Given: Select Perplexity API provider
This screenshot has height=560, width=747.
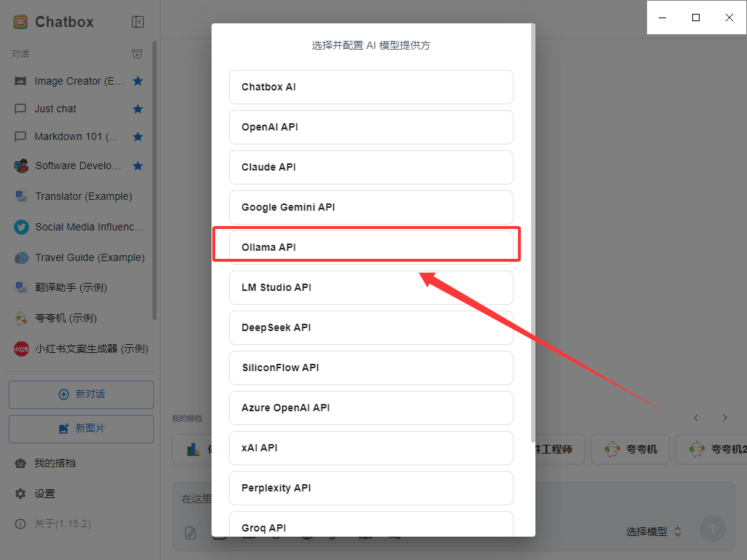Looking at the screenshot, I should click(x=371, y=488).
